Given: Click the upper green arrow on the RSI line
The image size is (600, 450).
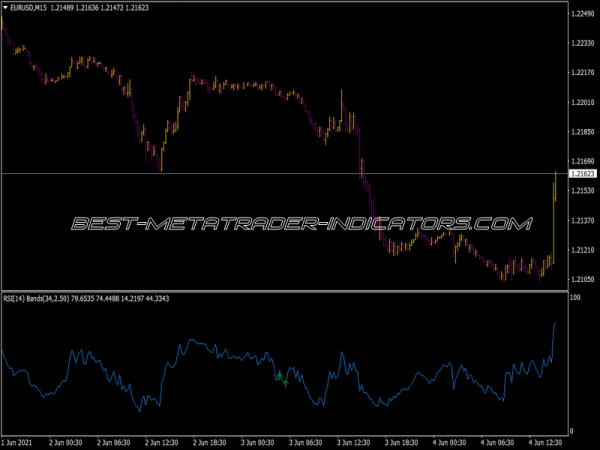Looking at the screenshot, I should click(x=280, y=375).
